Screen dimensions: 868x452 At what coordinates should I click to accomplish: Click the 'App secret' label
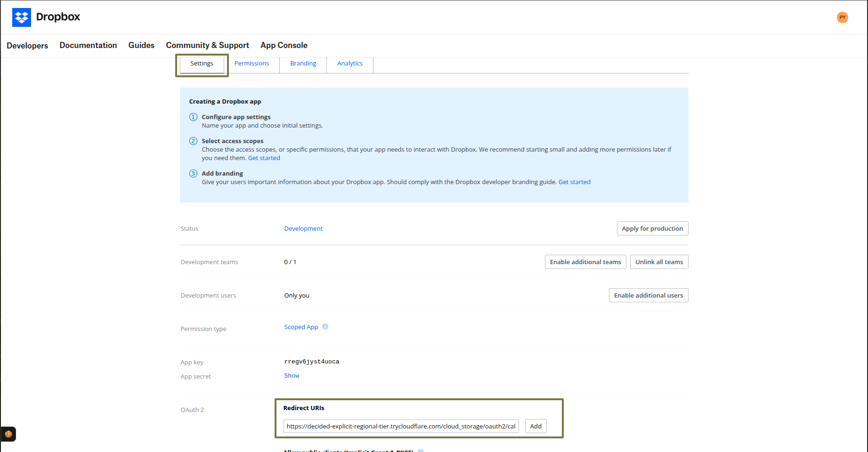[196, 377]
